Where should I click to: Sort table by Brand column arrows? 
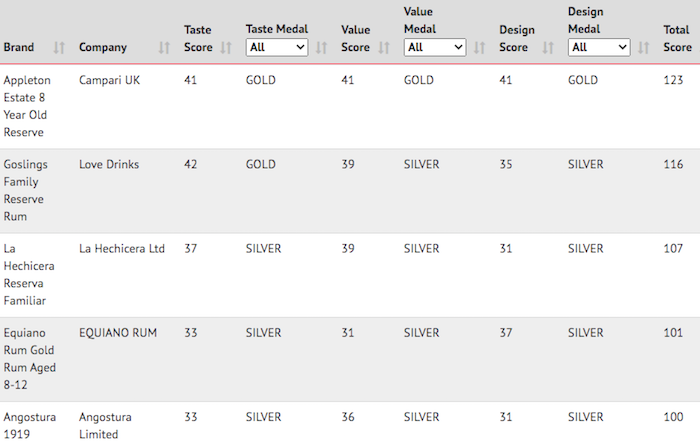click(x=59, y=47)
